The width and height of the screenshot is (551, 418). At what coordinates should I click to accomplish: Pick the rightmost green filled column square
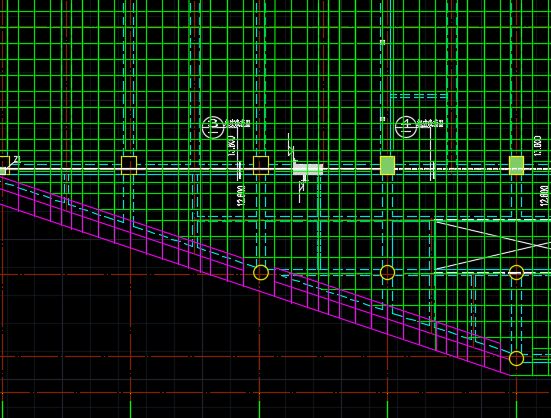(517, 165)
